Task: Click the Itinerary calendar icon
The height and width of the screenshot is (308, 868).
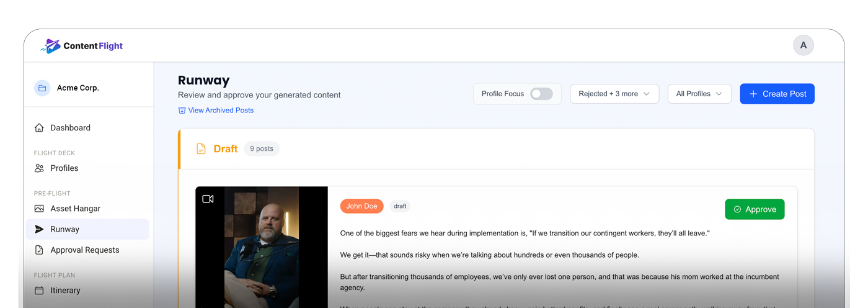Action: (39, 291)
